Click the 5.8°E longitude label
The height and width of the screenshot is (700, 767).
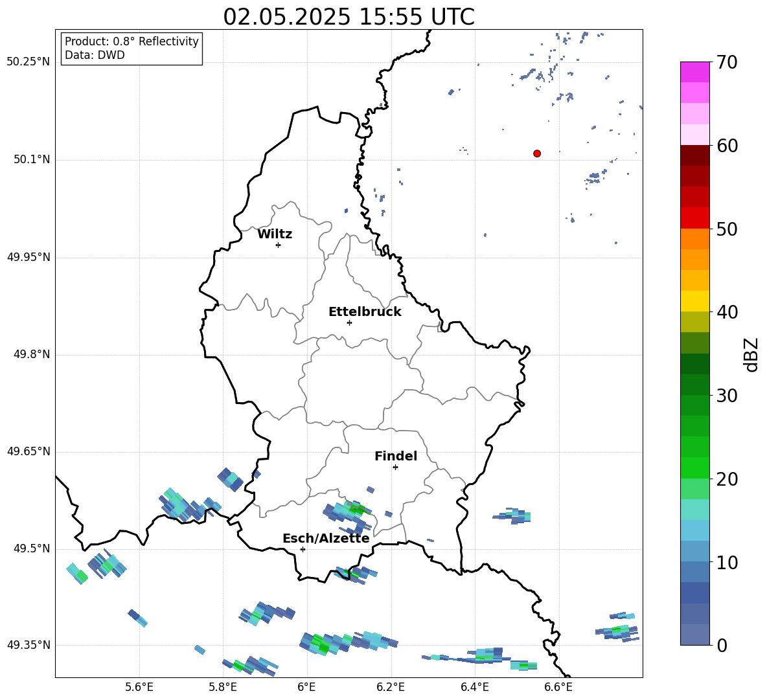pyautogui.click(x=223, y=687)
